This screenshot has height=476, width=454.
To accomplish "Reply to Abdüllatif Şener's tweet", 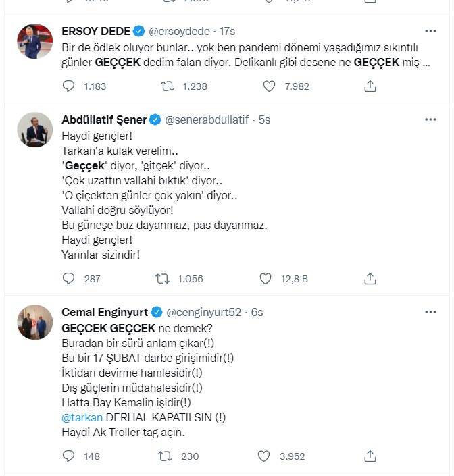I will [68, 278].
